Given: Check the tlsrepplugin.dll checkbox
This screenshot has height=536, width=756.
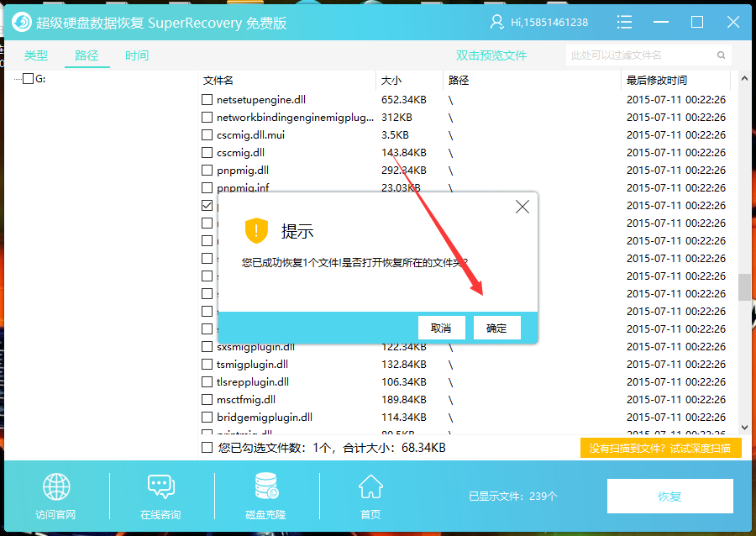Looking at the screenshot, I should click(207, 382).
